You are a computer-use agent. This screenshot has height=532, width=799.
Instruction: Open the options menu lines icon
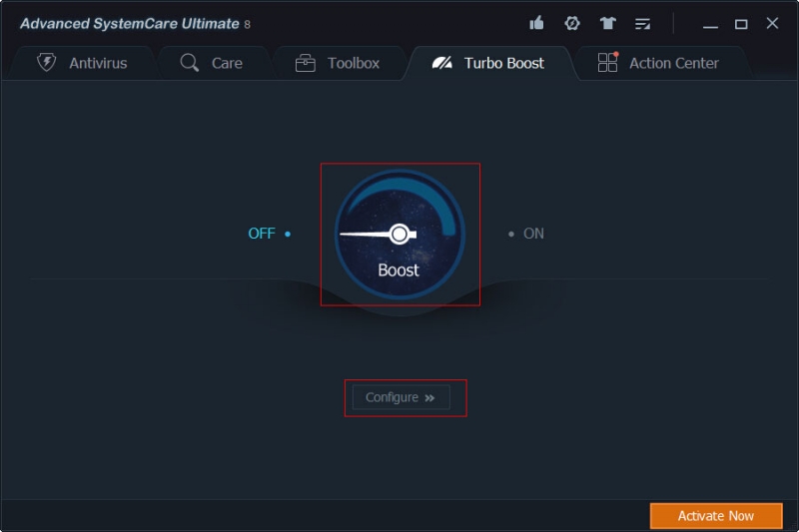click(642, 24)
